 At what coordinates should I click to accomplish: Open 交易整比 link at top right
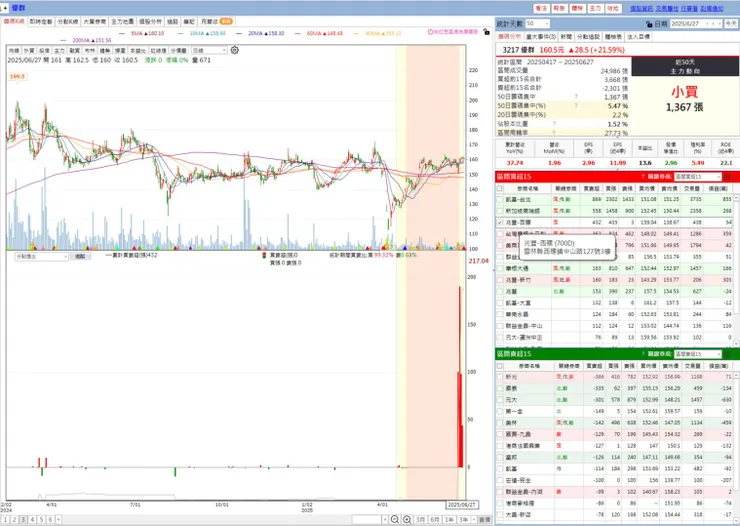tap(667, 8)
